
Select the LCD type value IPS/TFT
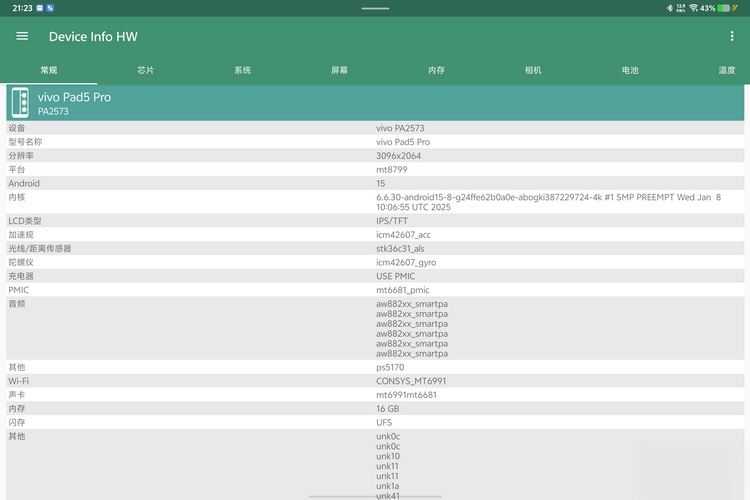[392, 221]
